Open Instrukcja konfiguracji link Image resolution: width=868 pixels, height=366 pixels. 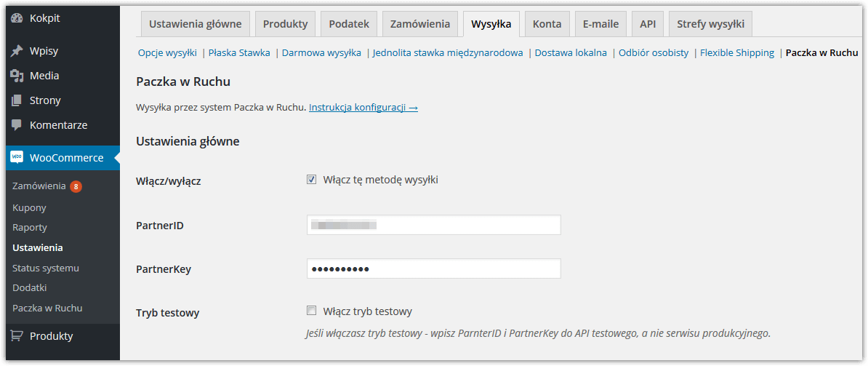pos(363,108)
